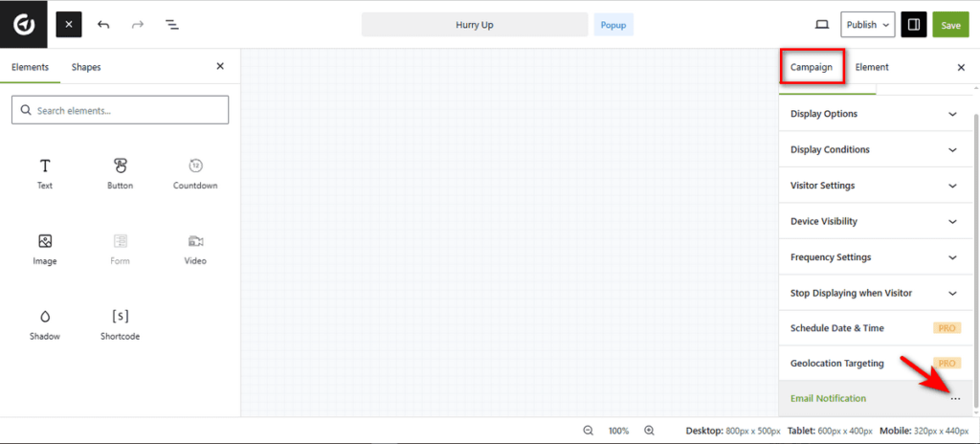Screen dimensions: 980x444
Task: Click the right panel vertical scrollbar
Action: pyautogui.click(x=976, y=259)
